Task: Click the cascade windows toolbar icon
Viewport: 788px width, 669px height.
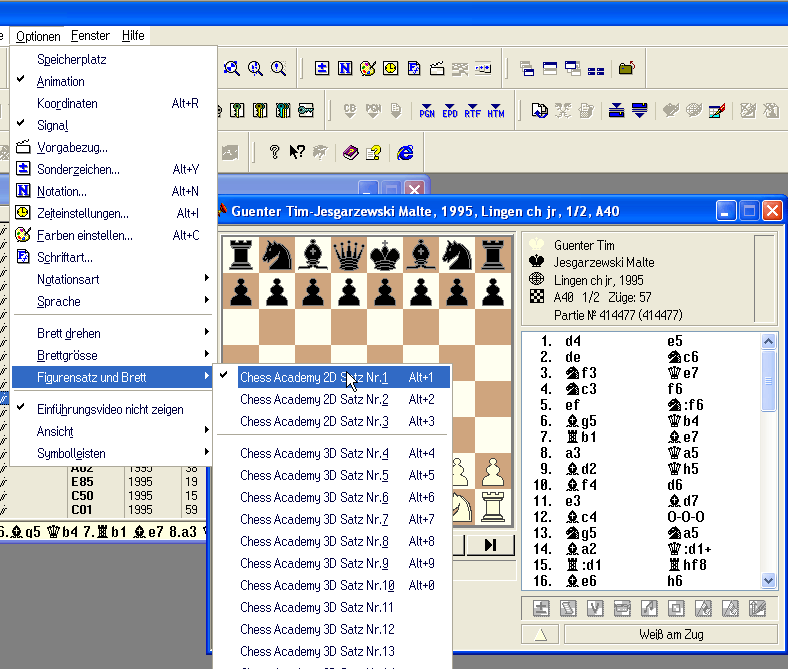Action: (527, 68)
